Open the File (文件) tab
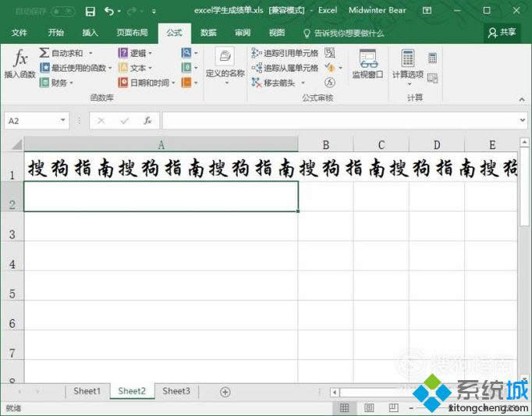 click(x=19, y=33)
